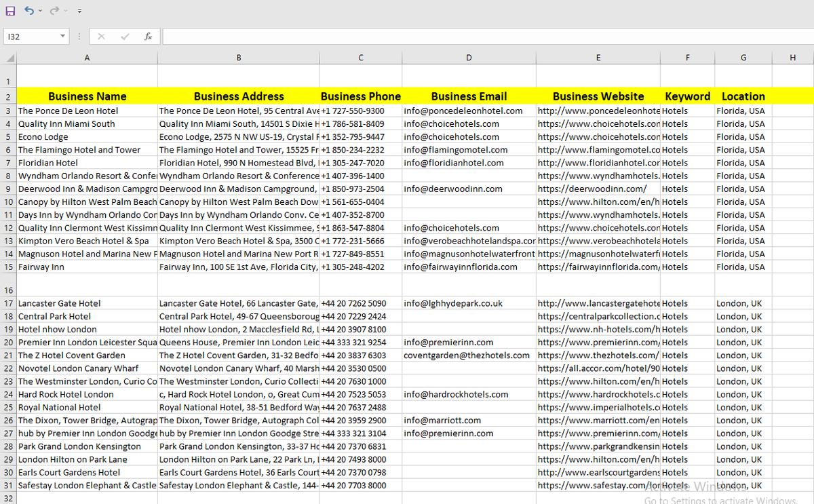Click Floridian Hotel business name cell

pyautogui.click(x=87, y=163)
